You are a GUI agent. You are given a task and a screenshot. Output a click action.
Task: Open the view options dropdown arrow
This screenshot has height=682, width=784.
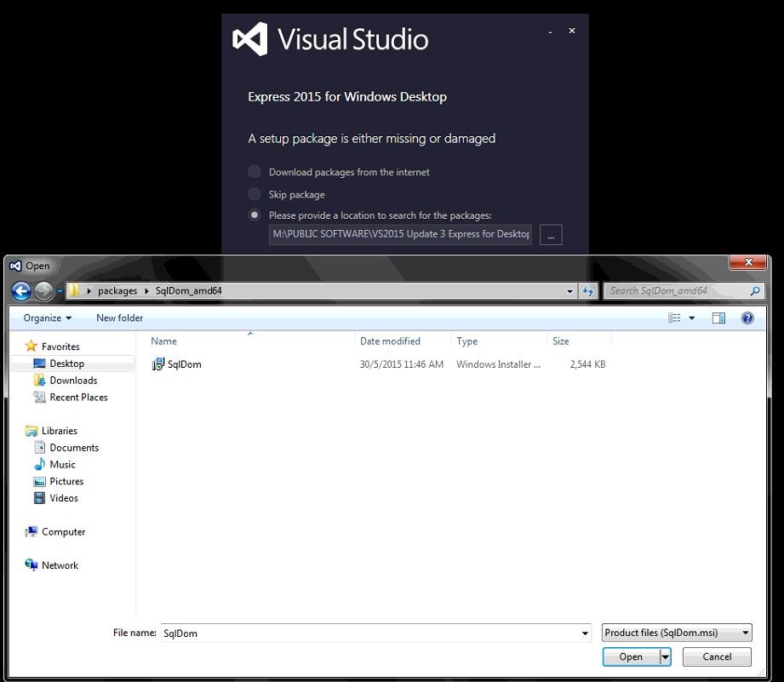point(692,318)
